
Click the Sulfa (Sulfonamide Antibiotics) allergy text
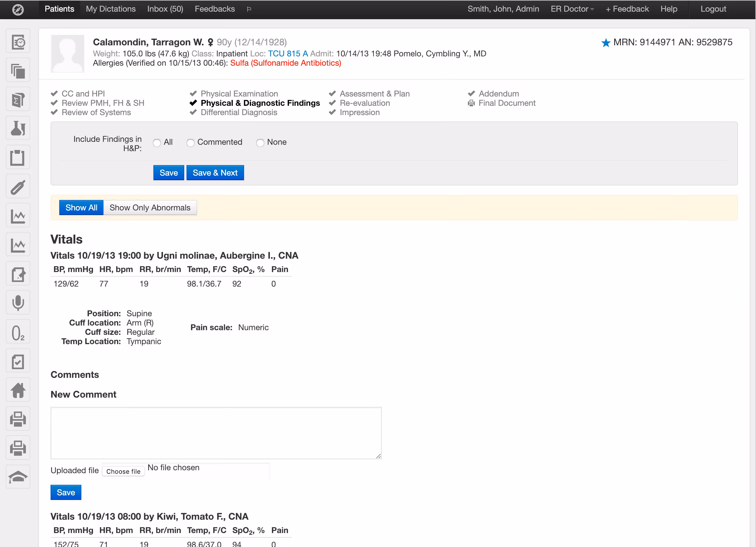point(286,63)
